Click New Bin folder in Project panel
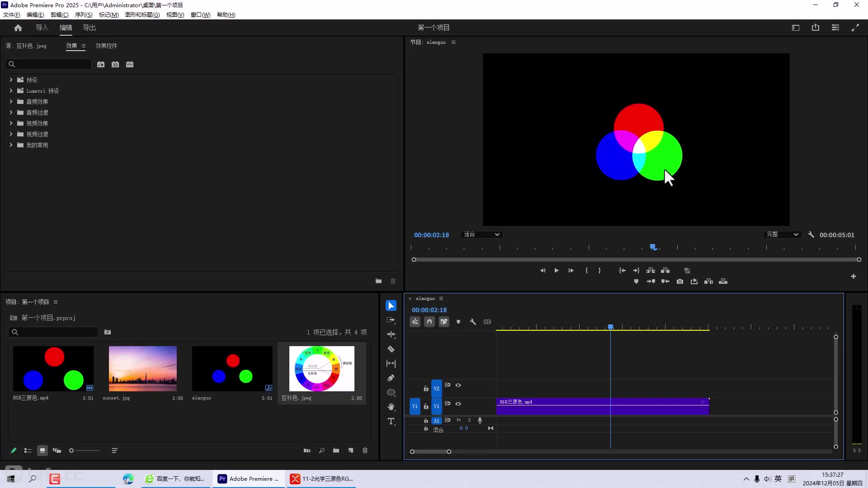This screenshot has height=488, width=868. tap(336, 450)
